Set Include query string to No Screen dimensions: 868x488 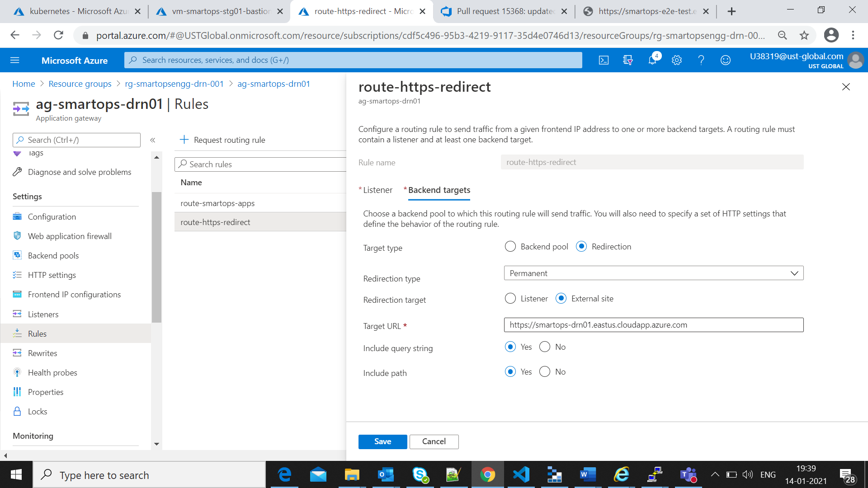(545, 347)
